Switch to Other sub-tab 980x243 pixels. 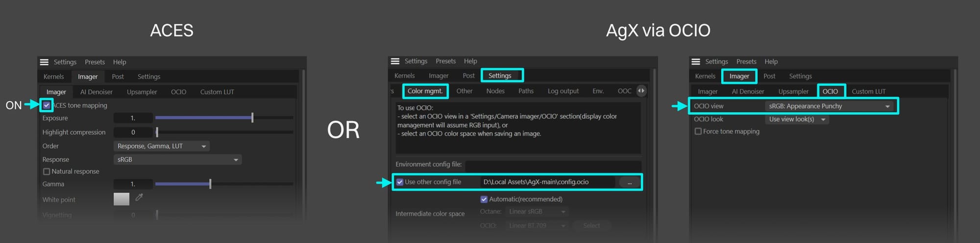point(465,91)
